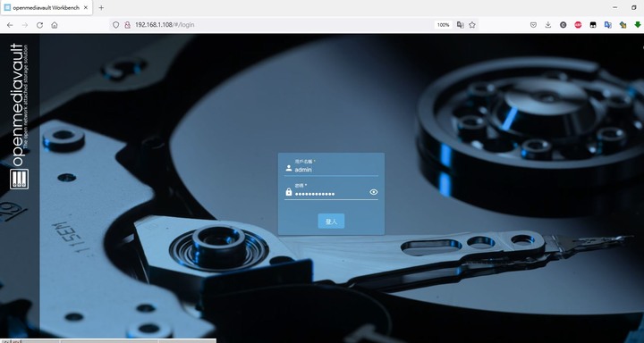This screenshot has height=343, width=644.
Task: Open the shield tracking protection icon
Action: pyautogui.click(x=115, y=25)
